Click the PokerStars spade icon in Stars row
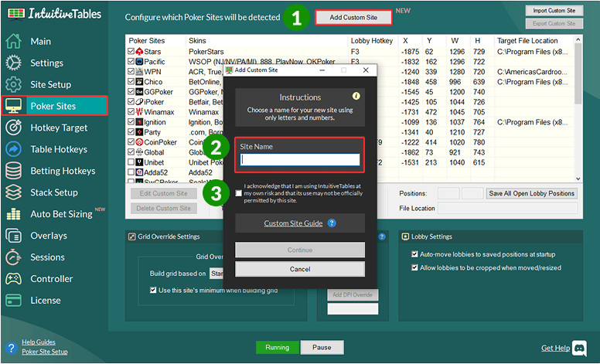 pos(139,51)
